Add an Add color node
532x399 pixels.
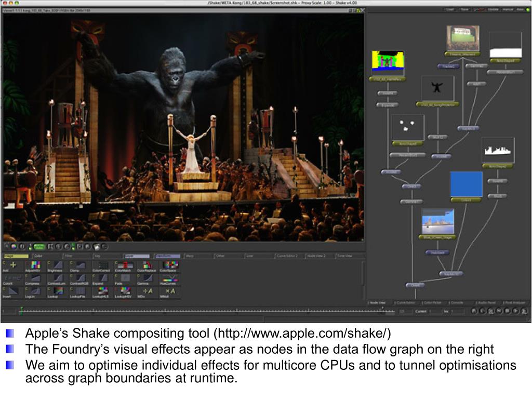point(12,267)
